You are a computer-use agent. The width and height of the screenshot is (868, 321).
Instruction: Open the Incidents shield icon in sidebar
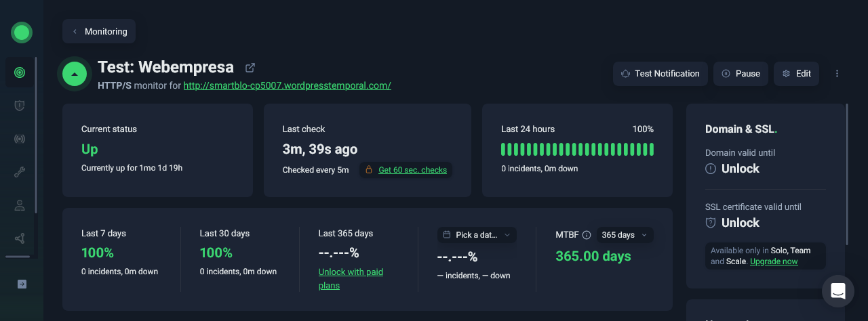point(20,106)
